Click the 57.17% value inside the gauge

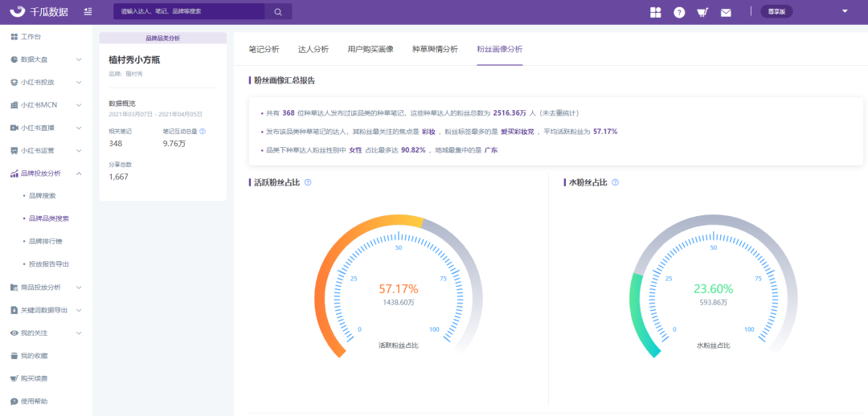399,289
